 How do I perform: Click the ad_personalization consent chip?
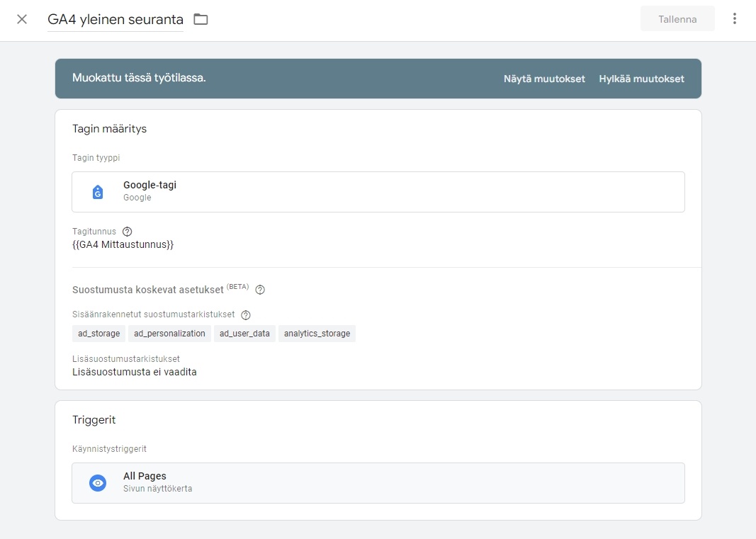pos(169,334)
